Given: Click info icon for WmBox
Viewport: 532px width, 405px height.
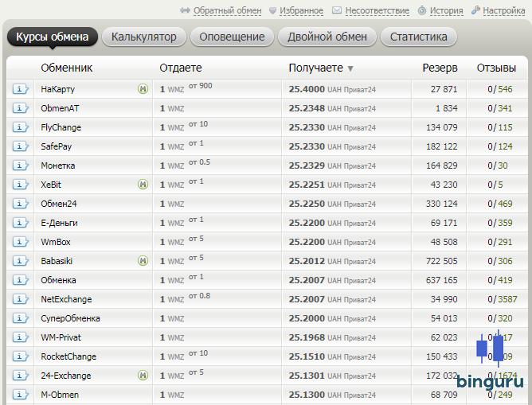Looking at the screenshot, I should coord(21,242).
